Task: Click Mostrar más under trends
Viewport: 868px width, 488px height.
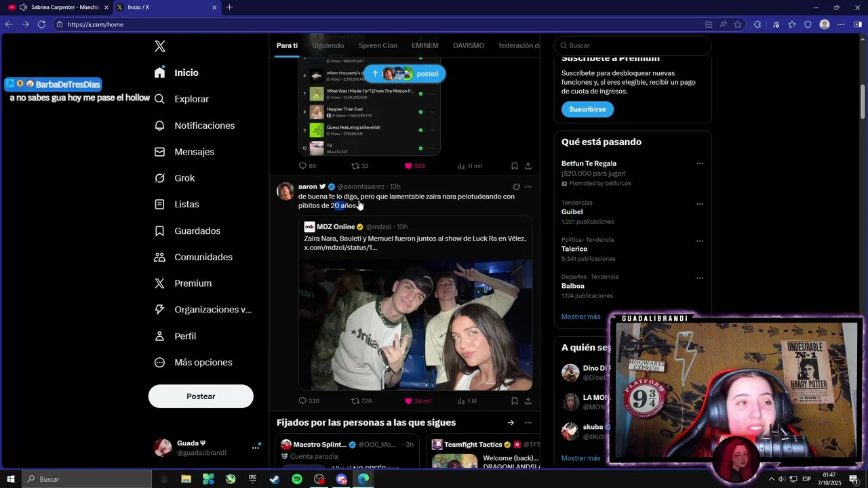Action: click(x=580, y=317)
